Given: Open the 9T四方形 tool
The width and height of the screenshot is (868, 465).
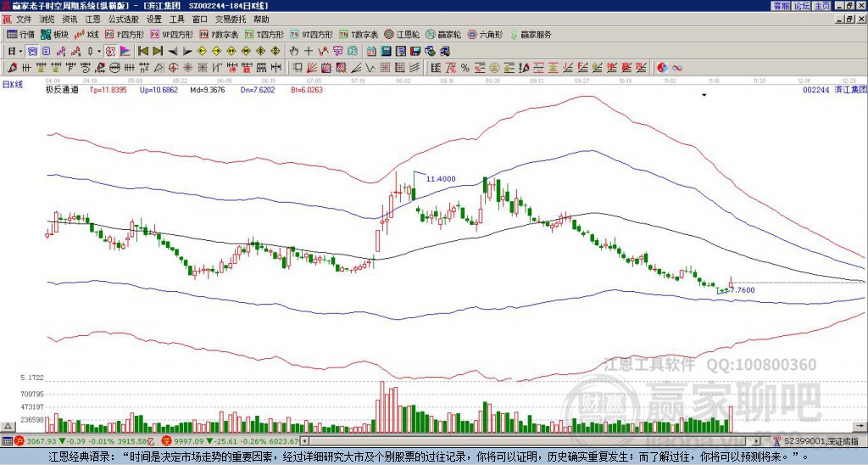Looking at the screenshot, I should point(312,34).
